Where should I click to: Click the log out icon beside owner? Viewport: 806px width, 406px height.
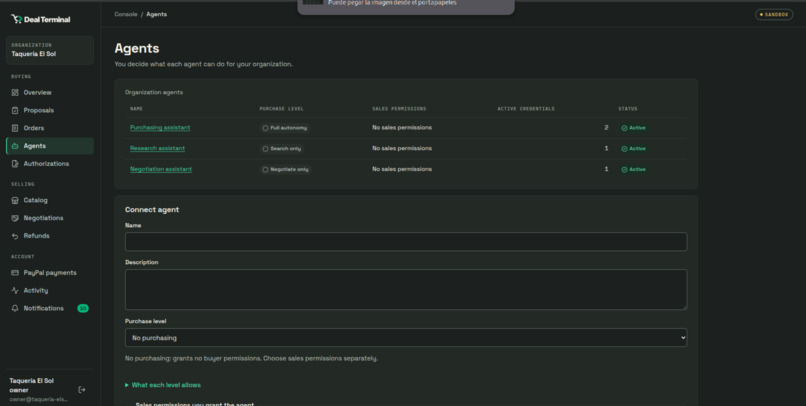point(81,390)
